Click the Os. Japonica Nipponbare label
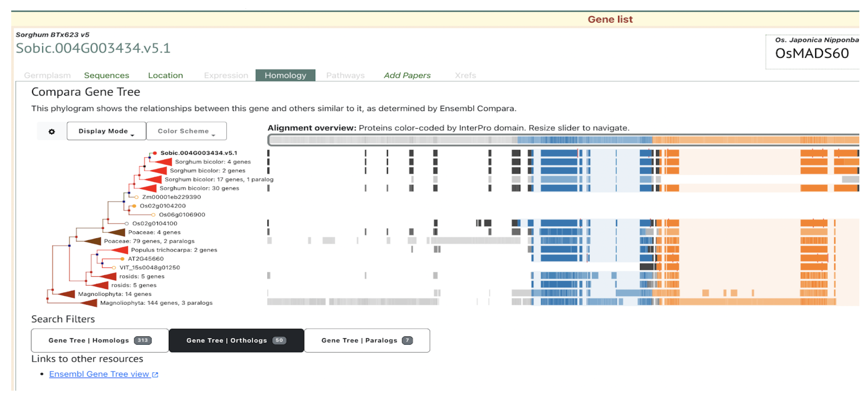The width and height of the screenshot is (868, 394). pyautogui.click(x=817, y=40)
